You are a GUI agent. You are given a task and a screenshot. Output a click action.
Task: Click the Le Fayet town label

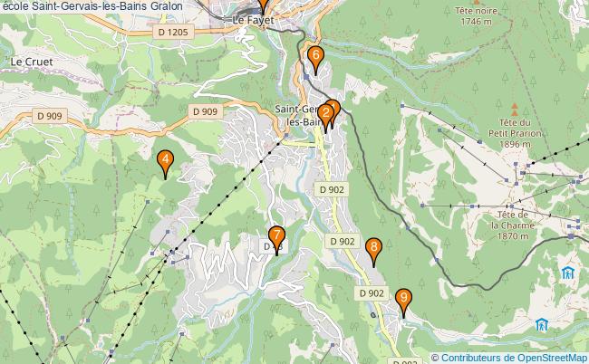coord(254,20)
